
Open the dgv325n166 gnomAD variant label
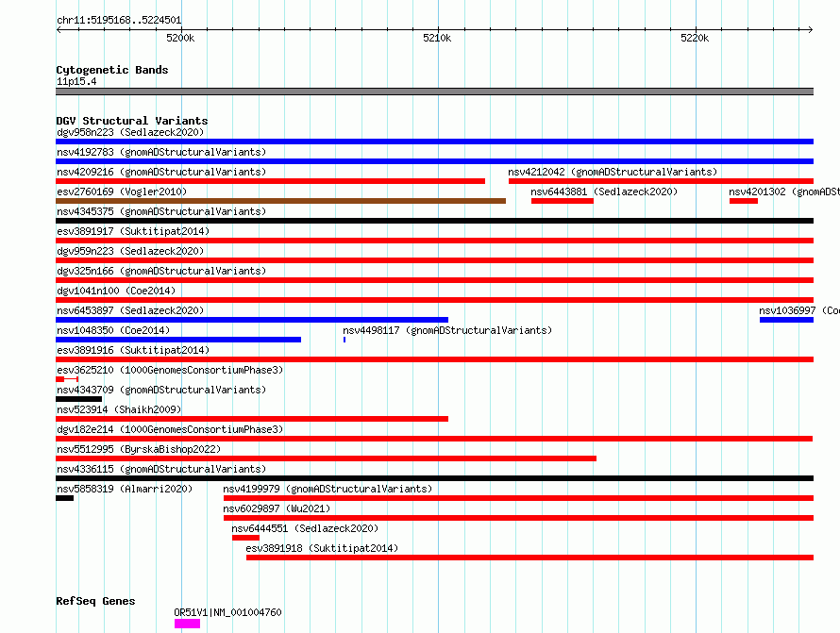click(161, 271)
